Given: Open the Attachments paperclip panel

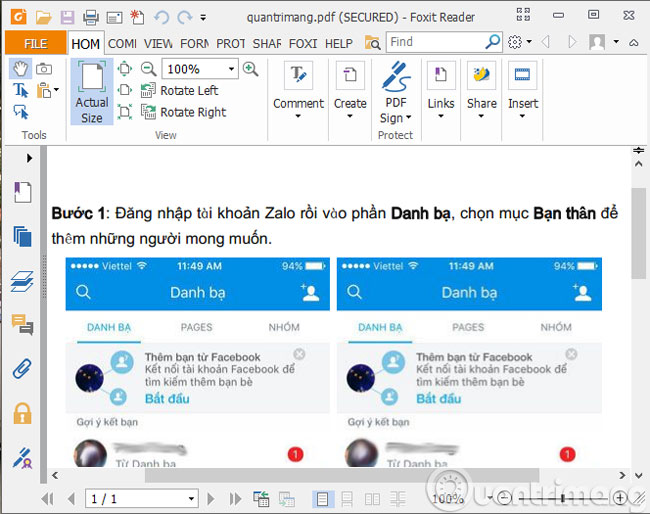Looking at the screenshot, I should pyautogui.click(x=22, y=369).
